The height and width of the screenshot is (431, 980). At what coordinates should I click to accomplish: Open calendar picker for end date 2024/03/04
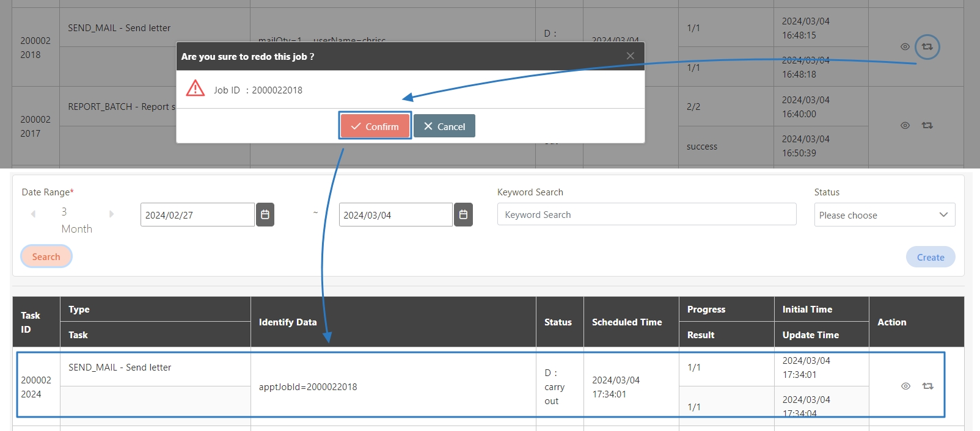click(463, 215)
